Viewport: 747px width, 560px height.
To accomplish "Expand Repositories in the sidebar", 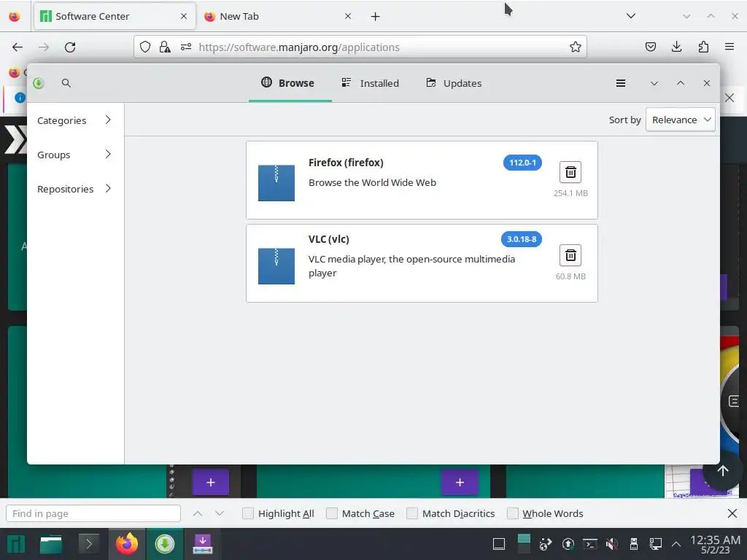I will pyautogui.click(x=75, y=189).
